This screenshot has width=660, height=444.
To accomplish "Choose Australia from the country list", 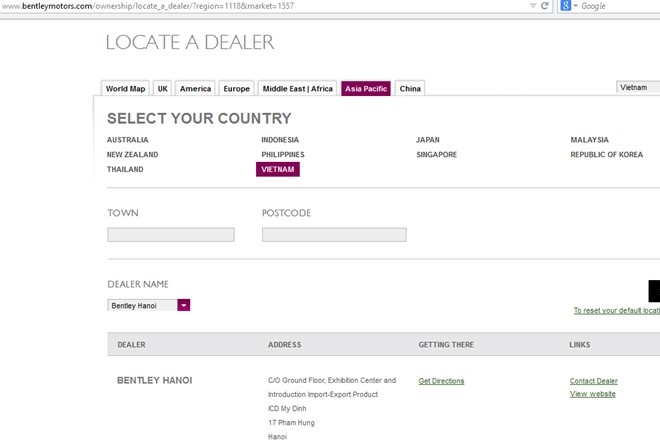I will point(127,140).
